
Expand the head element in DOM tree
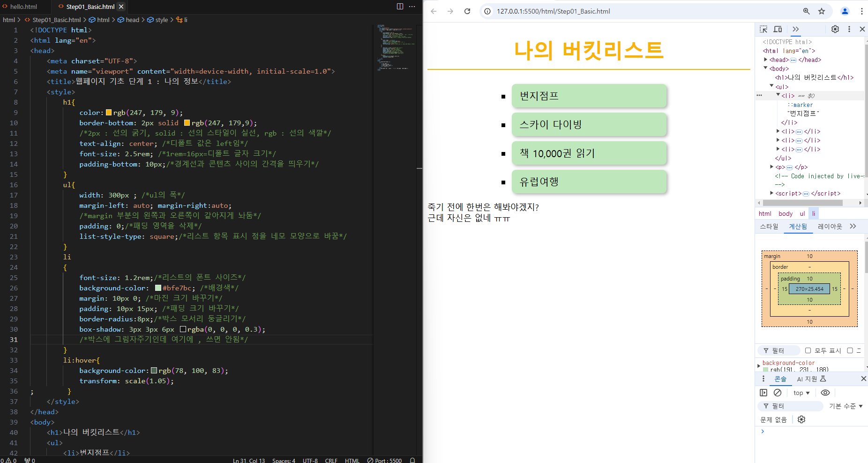coord(765,60)
